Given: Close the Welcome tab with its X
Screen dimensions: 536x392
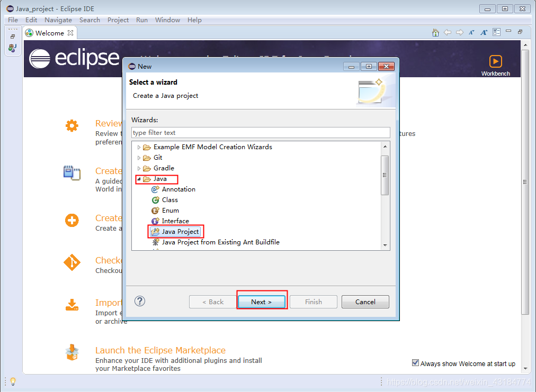Looking at the screenshot, I should (x=70, y=33).
